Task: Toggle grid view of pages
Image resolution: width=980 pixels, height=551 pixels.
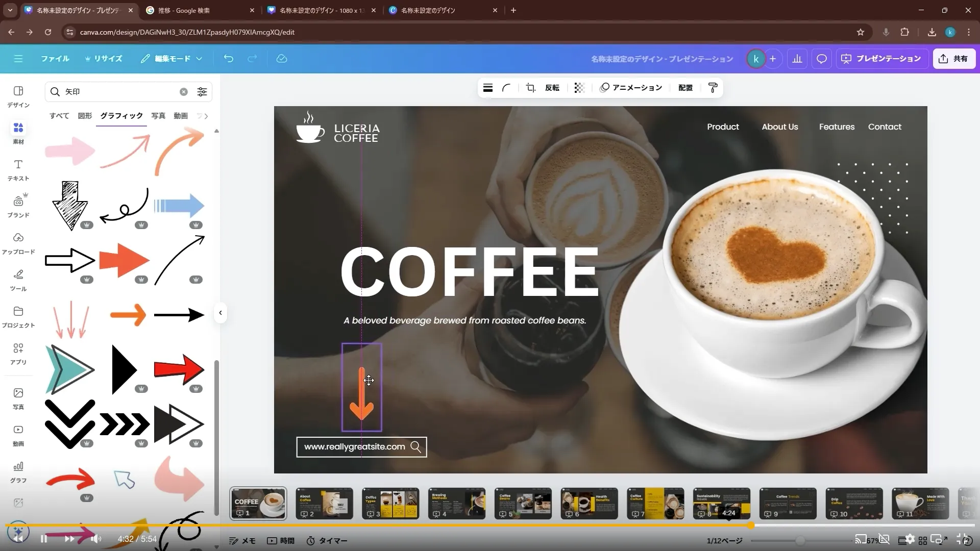Action: (923, 540)
